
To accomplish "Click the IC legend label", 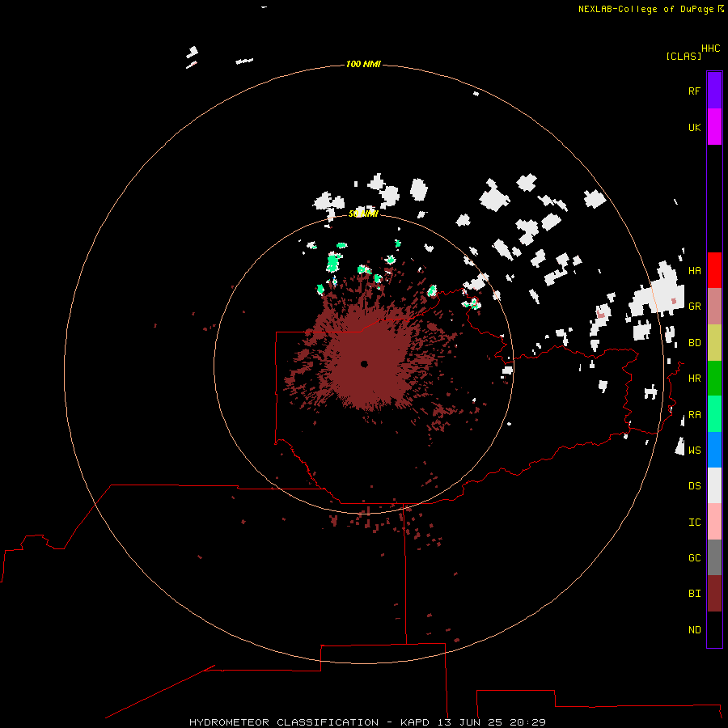I will 695,523.
